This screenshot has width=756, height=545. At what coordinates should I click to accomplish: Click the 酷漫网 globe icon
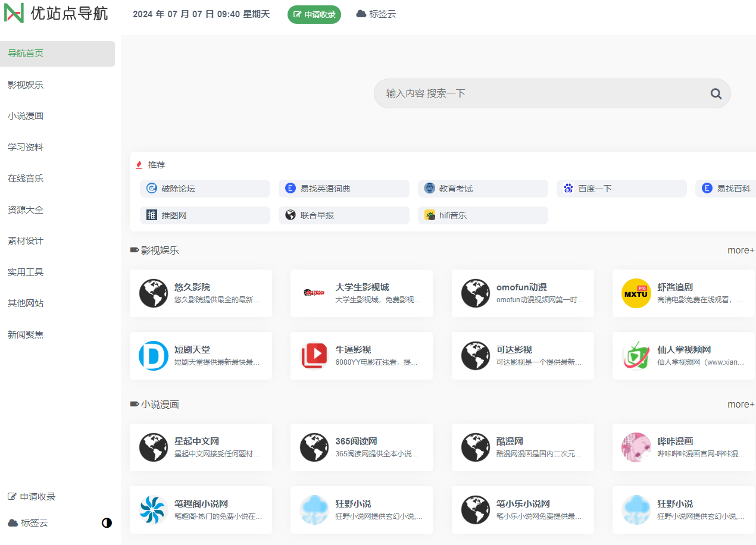(476, 447)
